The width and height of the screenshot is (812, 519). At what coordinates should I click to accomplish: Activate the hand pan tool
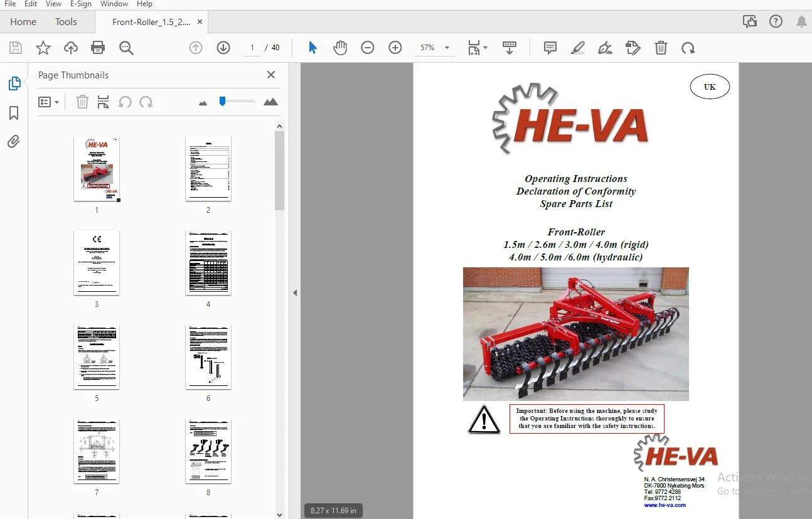tap(340, 48)
